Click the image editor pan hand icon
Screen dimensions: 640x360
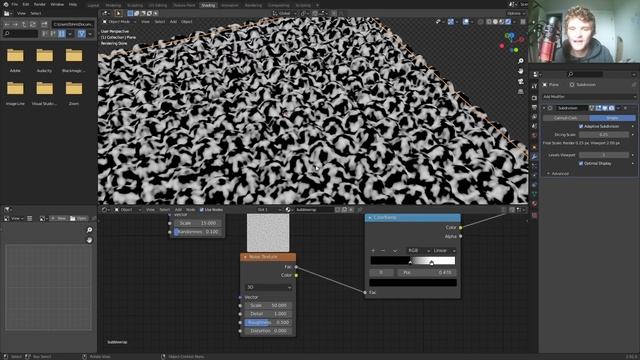tap(89, 240)
